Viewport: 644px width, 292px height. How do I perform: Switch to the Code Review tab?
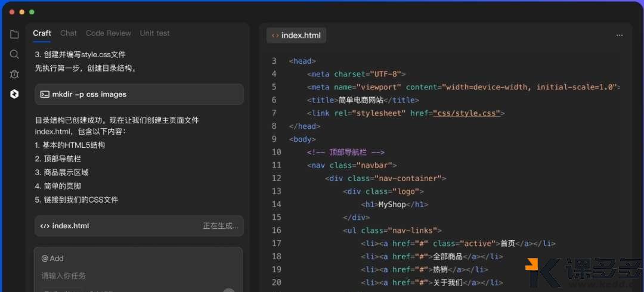pyautogui.click(x=109, y=33)
